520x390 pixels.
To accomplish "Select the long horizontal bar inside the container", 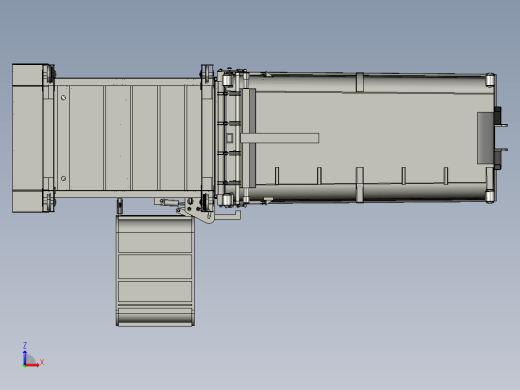I will [x=280, y=138].
